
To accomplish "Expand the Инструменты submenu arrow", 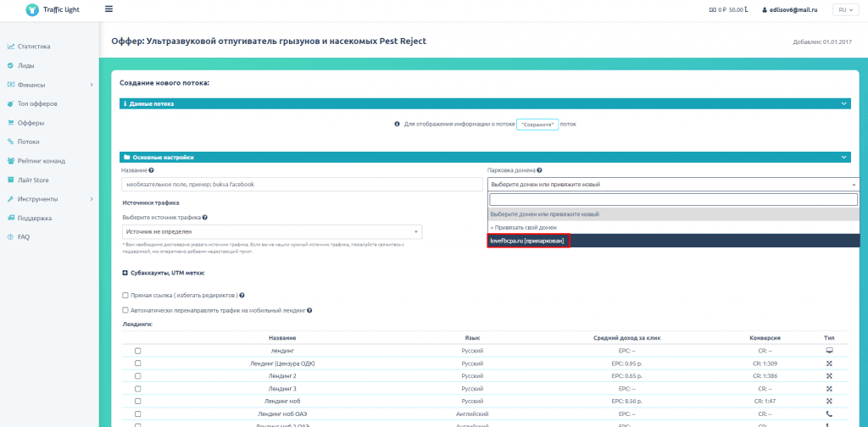I will pos(92,199).
